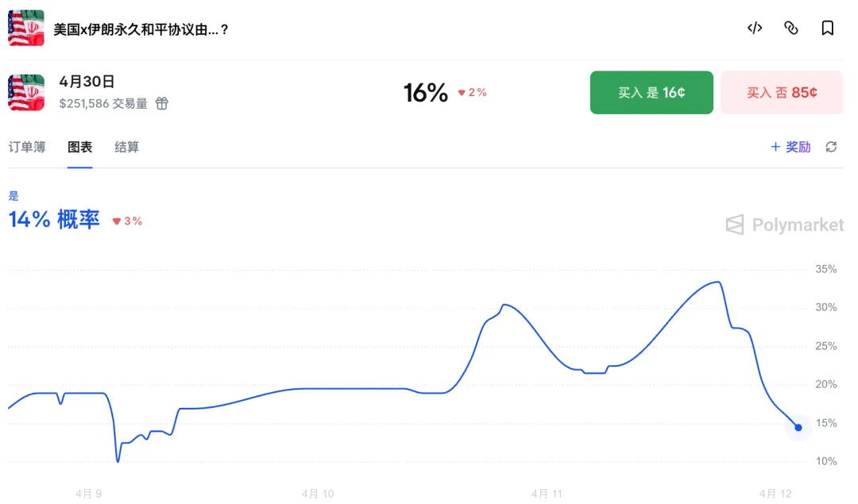Screen dimensions: 858x504
Task: Click the 4月 10 date label on the axis
Action: tap(318, 494)
